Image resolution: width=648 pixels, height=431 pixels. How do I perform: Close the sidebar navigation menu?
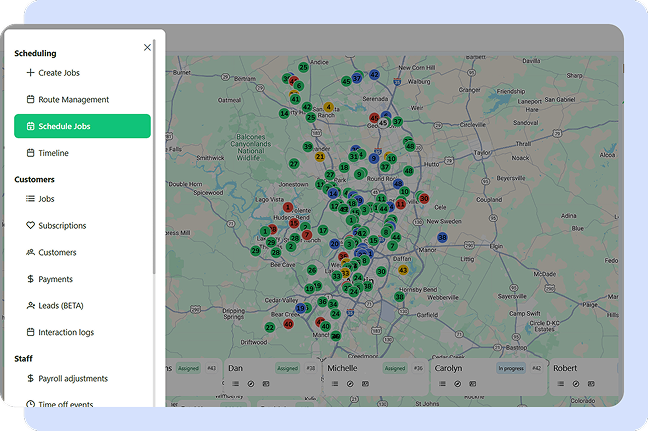pyautogui.click(x=148, y=47)
